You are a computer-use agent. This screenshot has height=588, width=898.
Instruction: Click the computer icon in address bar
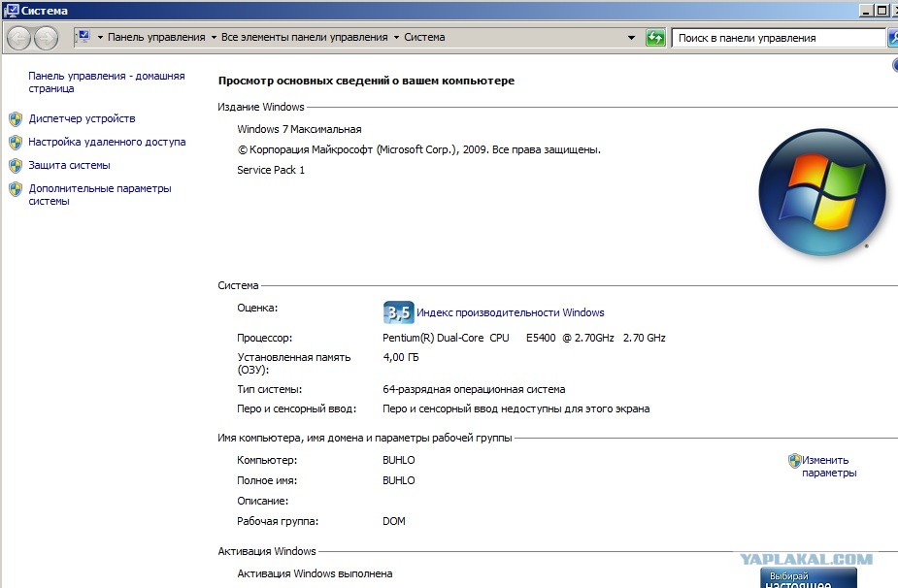click(x=83, y=37)
